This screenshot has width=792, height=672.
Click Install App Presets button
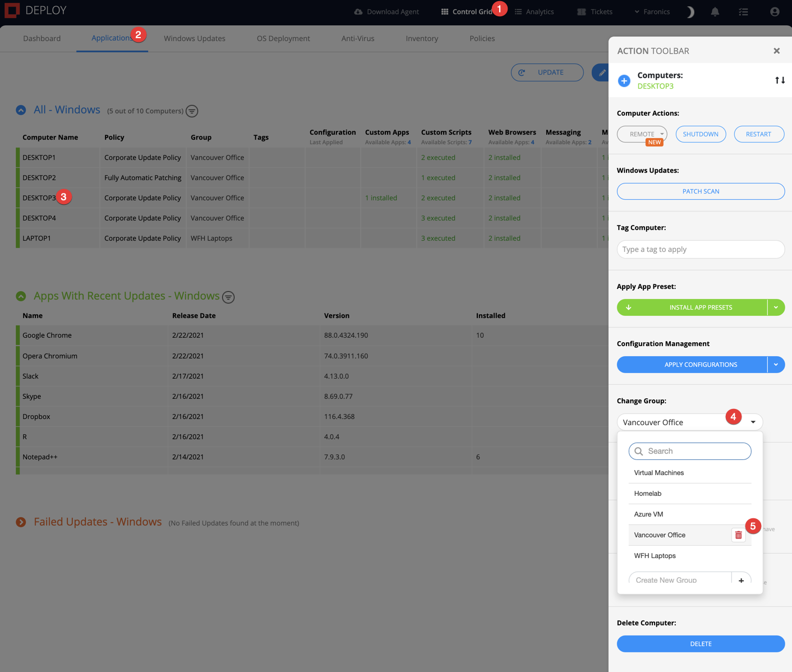pos(692,307)
